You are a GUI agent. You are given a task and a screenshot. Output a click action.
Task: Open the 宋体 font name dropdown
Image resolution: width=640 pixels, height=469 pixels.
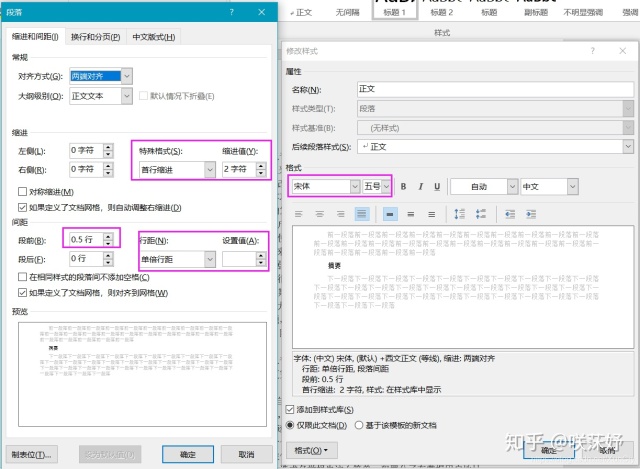click(x=355, y=187)
